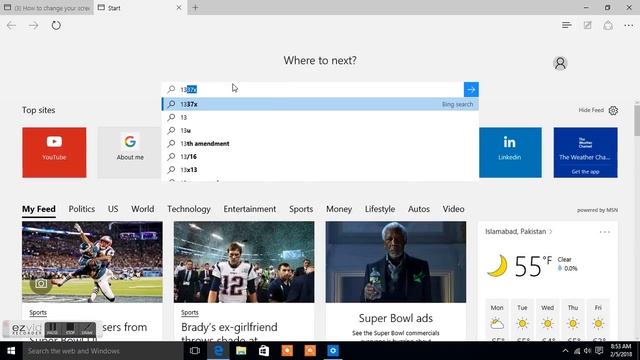Show hidden tray icons chevron
The image size is (640, 360).
(x=565, y=351)
